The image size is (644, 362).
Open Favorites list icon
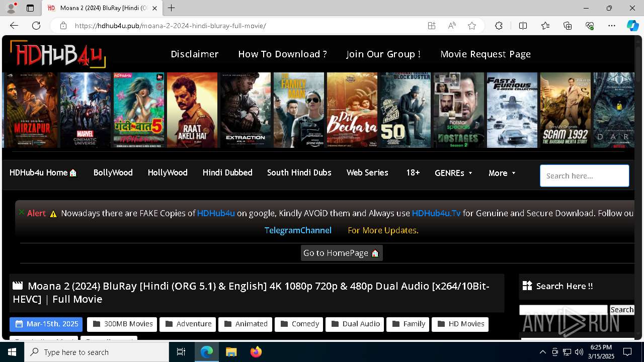(x=545, y=26)
